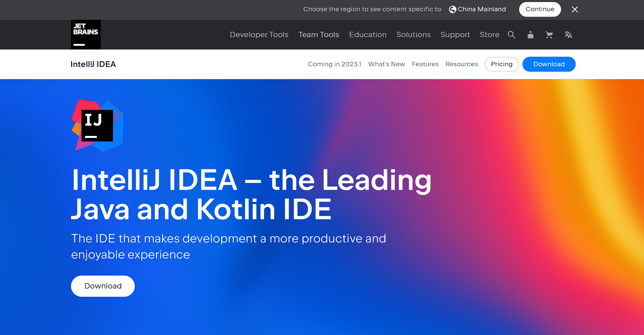Open the Education menu
The width and height of the screenshot is (644, 335).
click(368, 34)
